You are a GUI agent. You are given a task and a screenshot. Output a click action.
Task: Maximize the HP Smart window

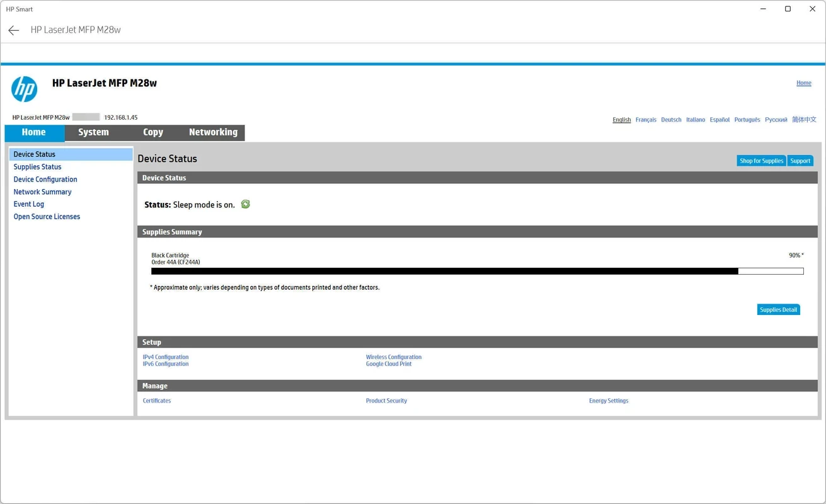788,9
